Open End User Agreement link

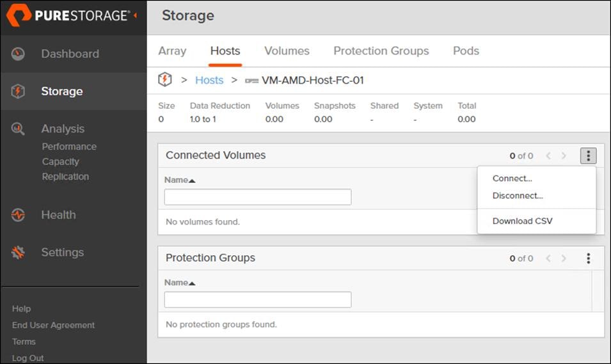(x=53, y=325)
